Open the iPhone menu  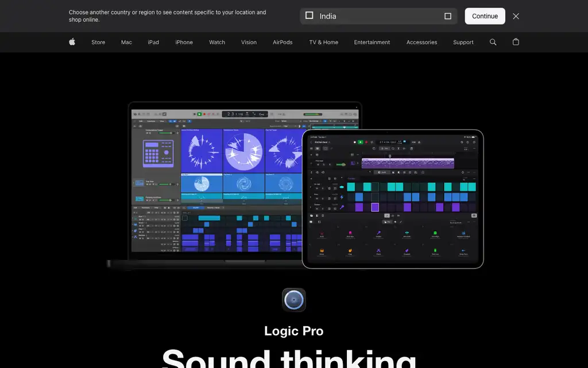point(184,43)
